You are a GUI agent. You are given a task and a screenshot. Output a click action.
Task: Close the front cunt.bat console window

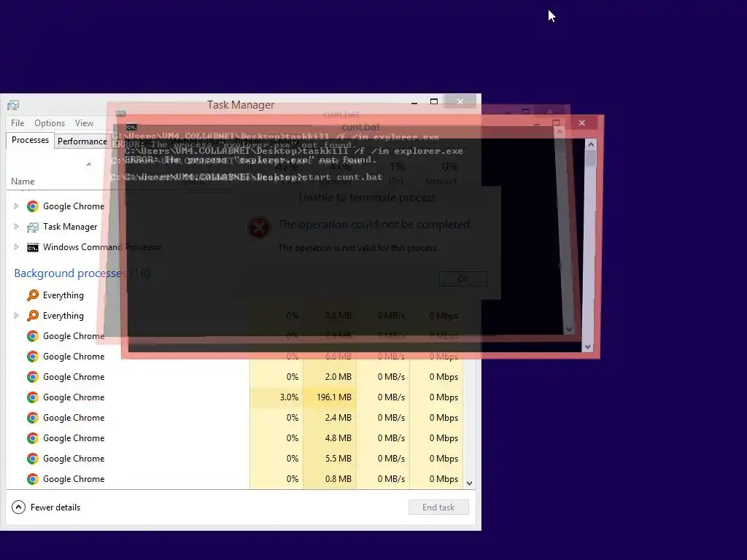click(581, 122)
